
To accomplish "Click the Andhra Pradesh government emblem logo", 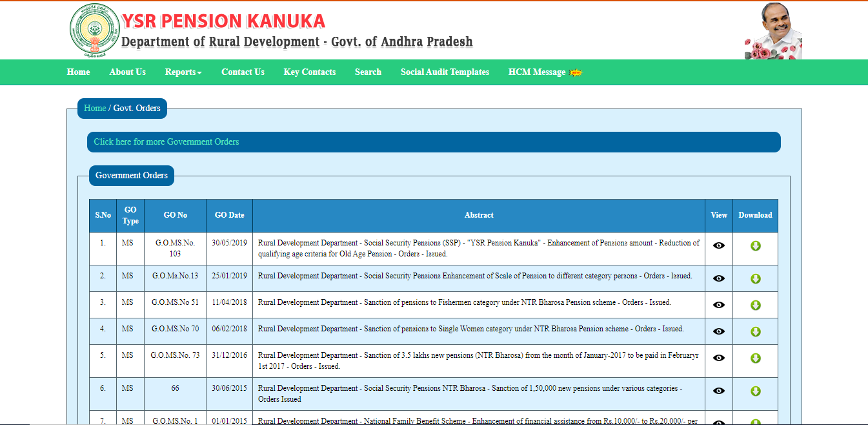I will [x=95, y=30].
